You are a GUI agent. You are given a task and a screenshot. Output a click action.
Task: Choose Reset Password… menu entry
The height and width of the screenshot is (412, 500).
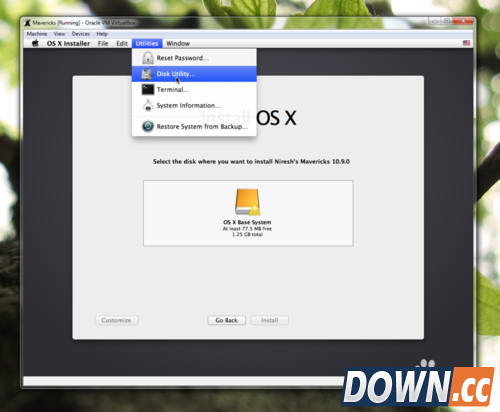pyautogui.click(x=194, y=58)
